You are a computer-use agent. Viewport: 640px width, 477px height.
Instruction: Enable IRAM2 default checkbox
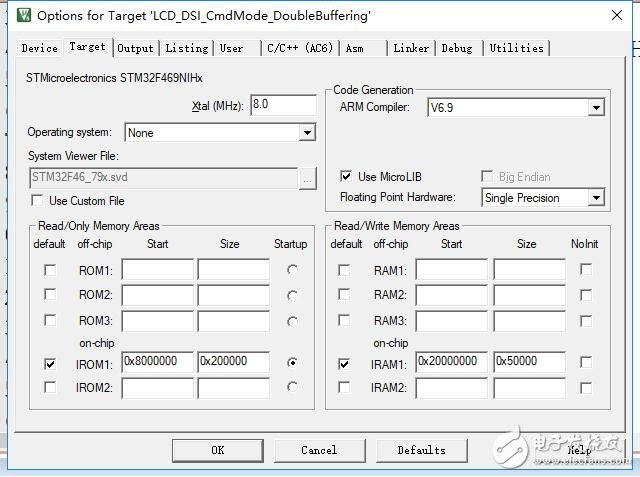[344, 387]
